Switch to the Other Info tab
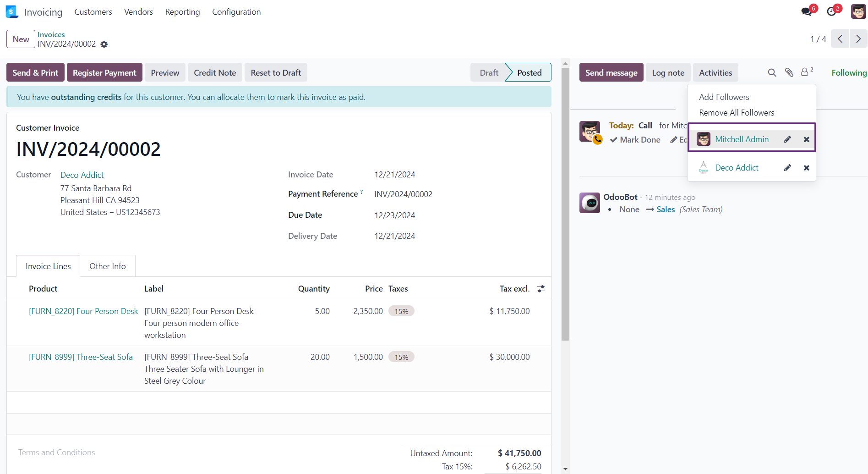Viewport: 868px width, 474px height. click(x=108, y=266)
